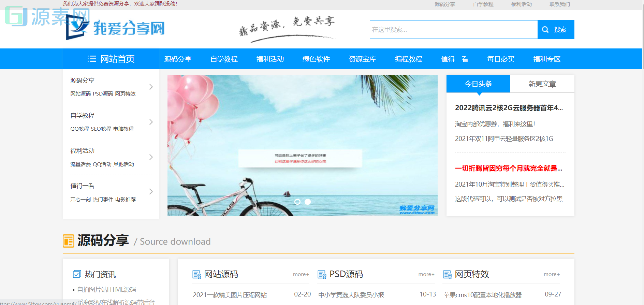Click more+ next to PSD源码
The height and width of the screenshot is (305, 644).
(426, 274)
